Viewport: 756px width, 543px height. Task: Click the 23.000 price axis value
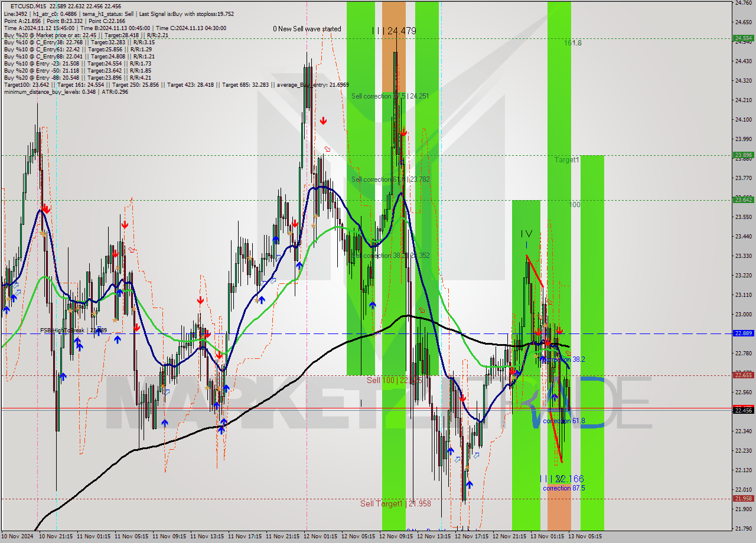[743, 314]
